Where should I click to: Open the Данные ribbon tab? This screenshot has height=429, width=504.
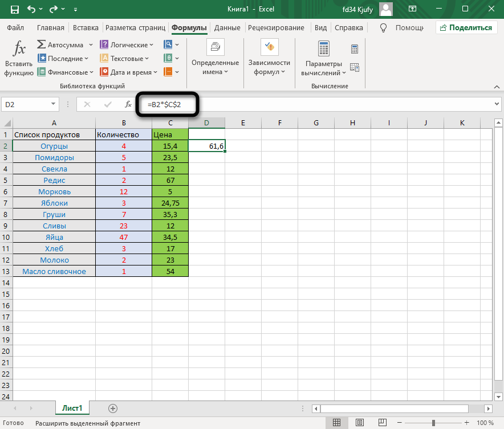227,27
